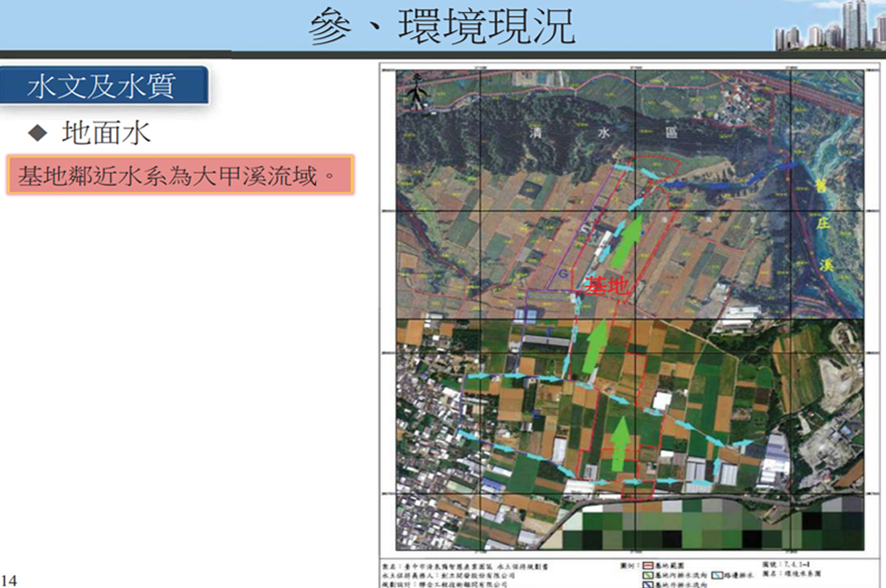Screen dimensions: 886x588
Task: Click the slide page number 14
Action: (10, 579)
